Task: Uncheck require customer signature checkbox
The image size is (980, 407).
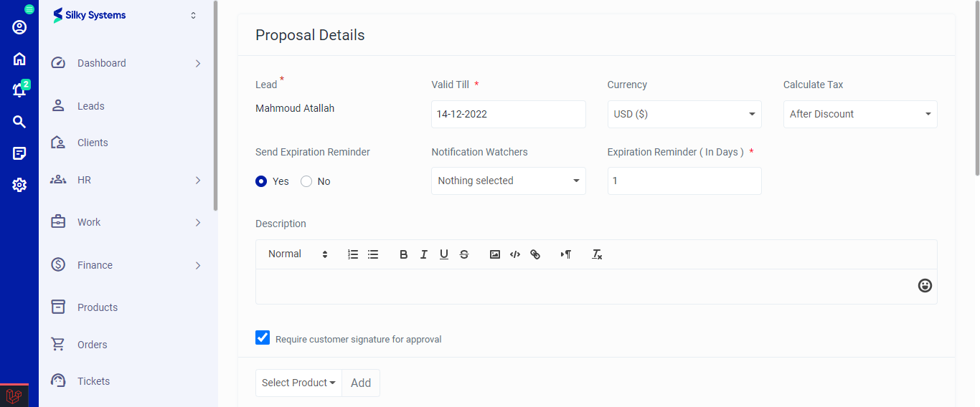Action: point(263,337)
